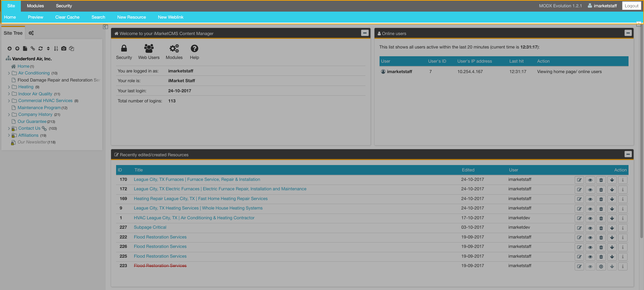Click the new resource page icon in tree toolbar
The height and width of the screenshot is (290, 644).
(x=25, y=49)
